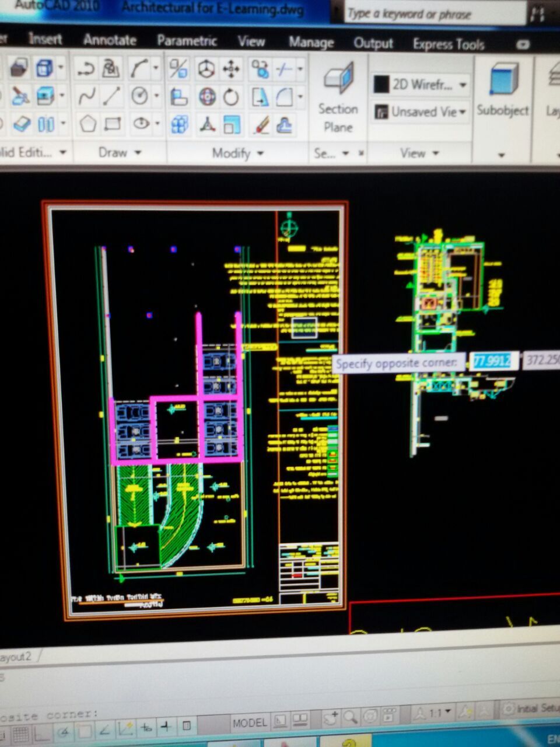This screenshot has height=747, width=560.
Task: Click the 3D Move cube gizmo tool
Action: click(205, 69)
